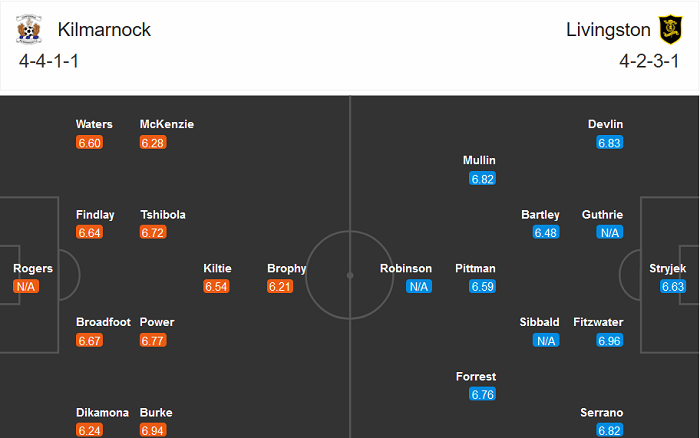Click Power's 6.77 rating badge
Image resolution: width=700 pixels, height=438 pixels.
point(153,341)
